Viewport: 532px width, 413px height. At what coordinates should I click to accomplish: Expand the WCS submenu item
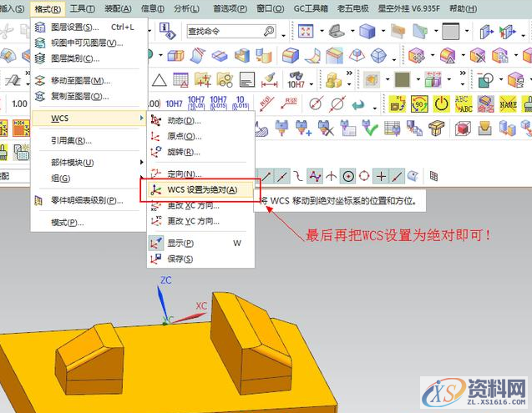[x=89, y=118]
